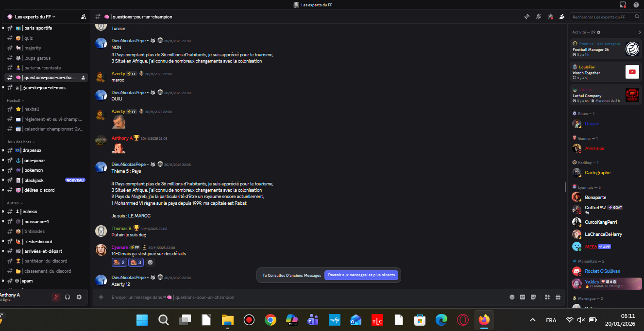Image resolution: width=644 pixels, height=331 pixels.
Task: Open the GIF picker icon
Action: click(523, 297)
